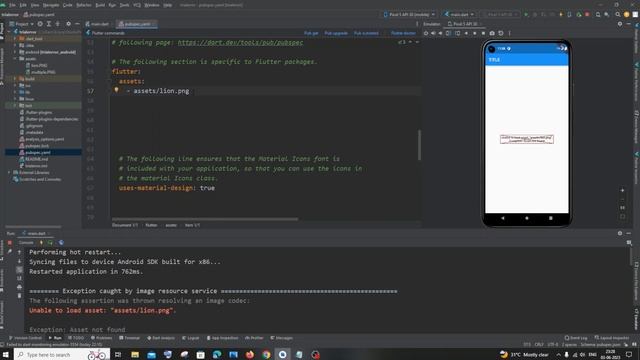Click emulator rotate left icon
The height and width of the screenshot is (360, 640).
tap(449, 33)
